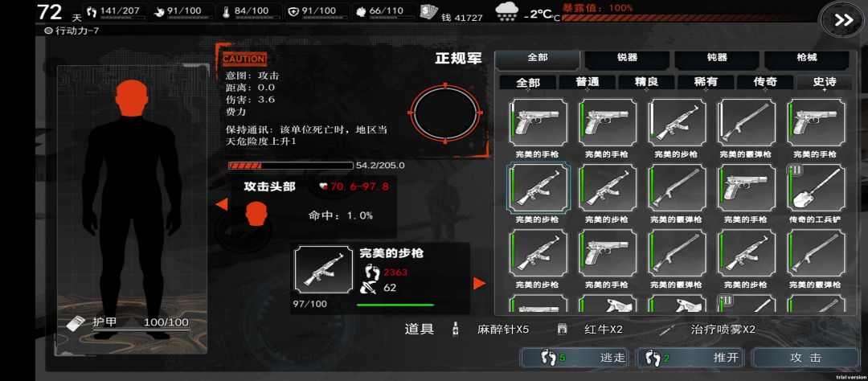Click the snowy weather cloud icon
Screen dimensions: 868x381
(x=506, y=12)
